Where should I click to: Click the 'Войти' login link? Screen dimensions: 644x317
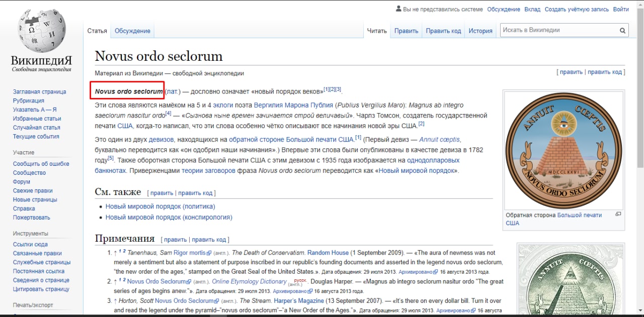point(621,10)
